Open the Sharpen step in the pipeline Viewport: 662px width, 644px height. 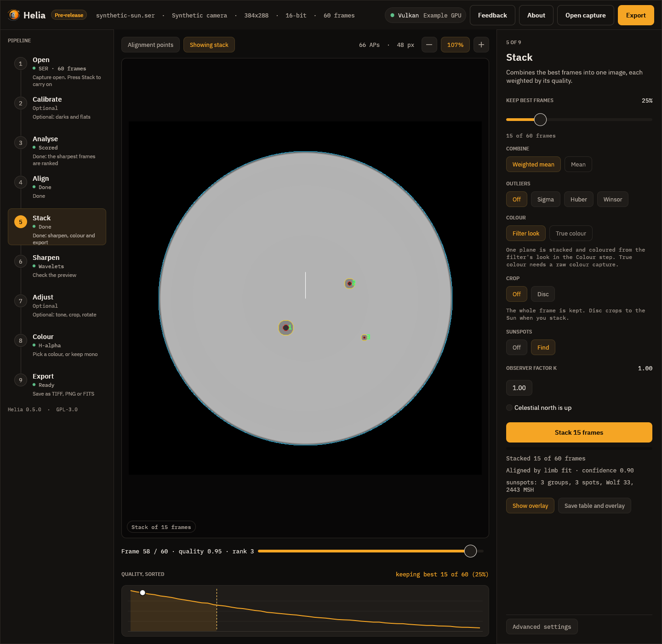57,266
